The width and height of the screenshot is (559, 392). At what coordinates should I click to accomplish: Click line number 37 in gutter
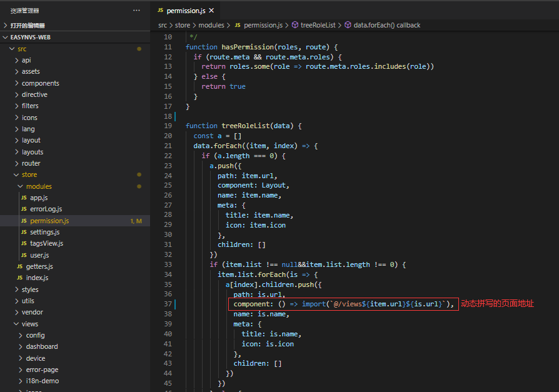coord(168,304)
